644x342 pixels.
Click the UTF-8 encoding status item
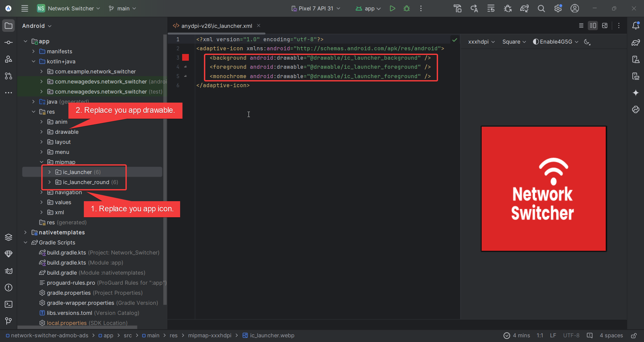571,336
